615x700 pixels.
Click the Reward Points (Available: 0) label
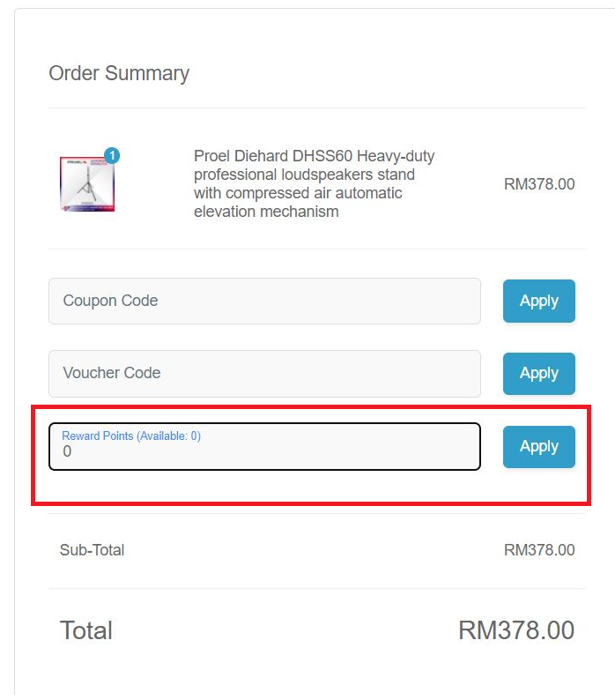coord(131,436)
